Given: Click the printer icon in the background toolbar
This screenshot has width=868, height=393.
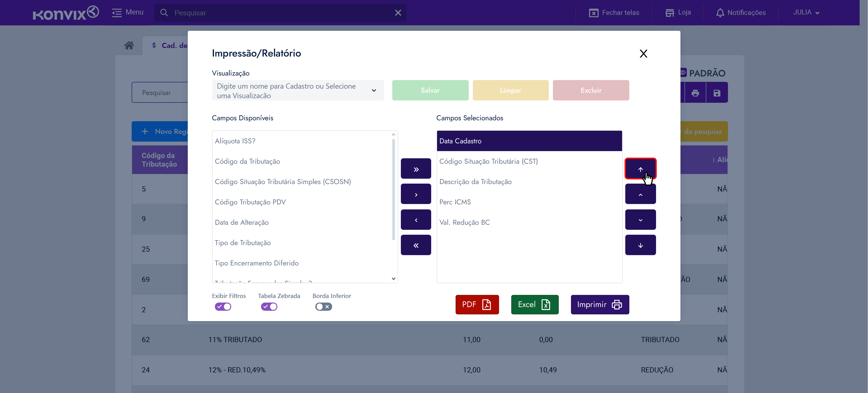Looking at the screenshot, I should click(x=695, y=93).
